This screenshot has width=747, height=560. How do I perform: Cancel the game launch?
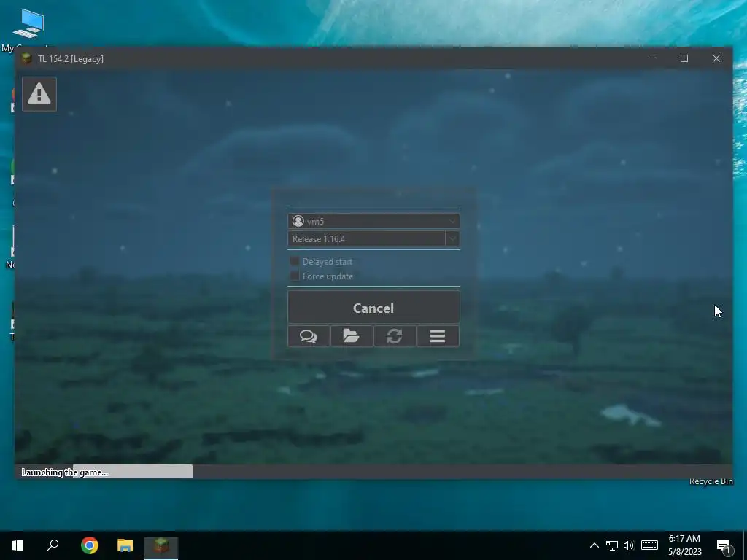pyautogui.click(x=373, y=308)
